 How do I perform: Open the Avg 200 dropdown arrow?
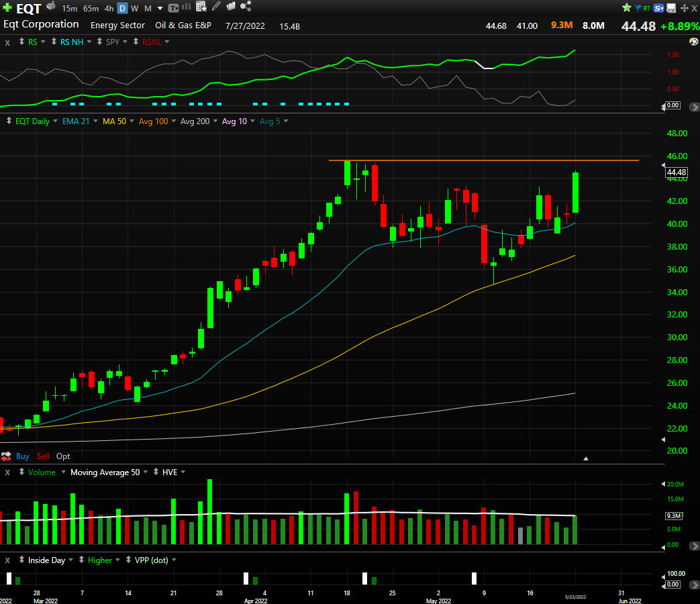(x=215, y=121)
